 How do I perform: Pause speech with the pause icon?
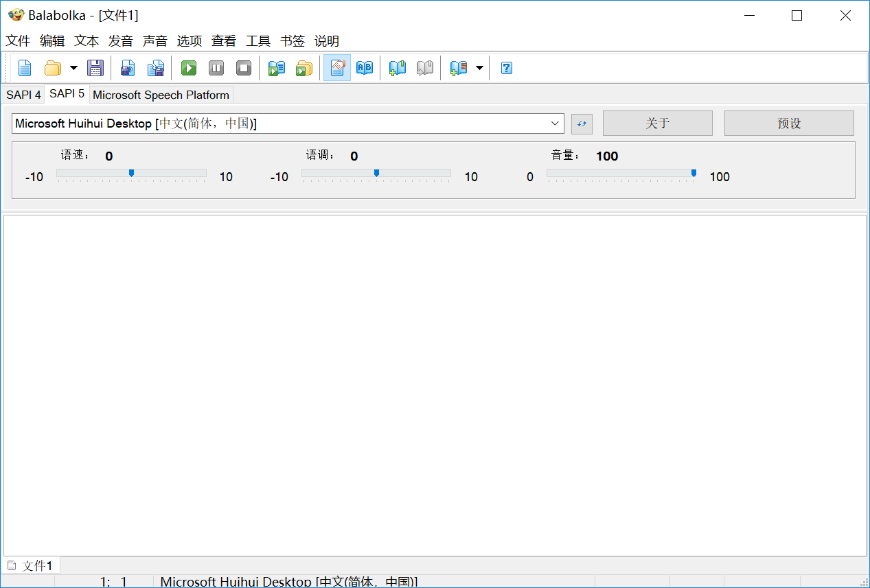pyautogui.click(x=216, y=68)
